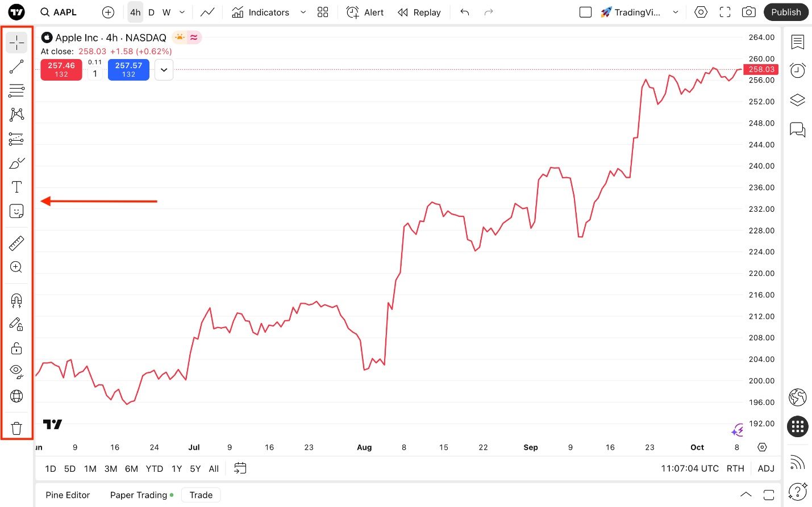
Task: Choose the XABCD pattern tool
Action: pos(16,115)
